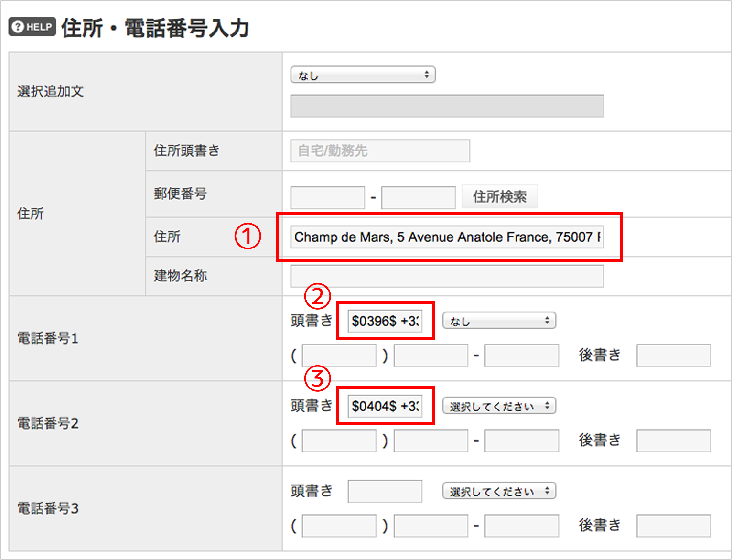The width and height of the screenshot is (732, 560).
Task: Click the 住所 field containing Champ de Mars
Action: coord(447,237)
